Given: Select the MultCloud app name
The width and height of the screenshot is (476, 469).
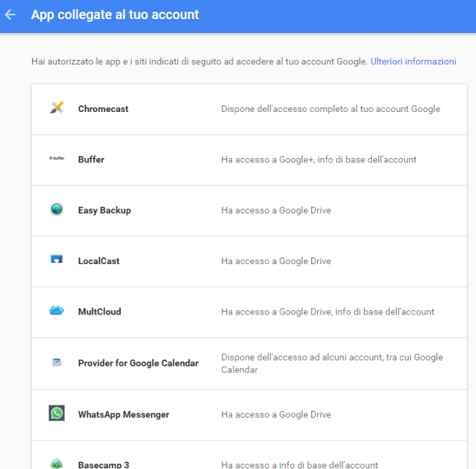Looking at the screenshot, I should (100, 312).
